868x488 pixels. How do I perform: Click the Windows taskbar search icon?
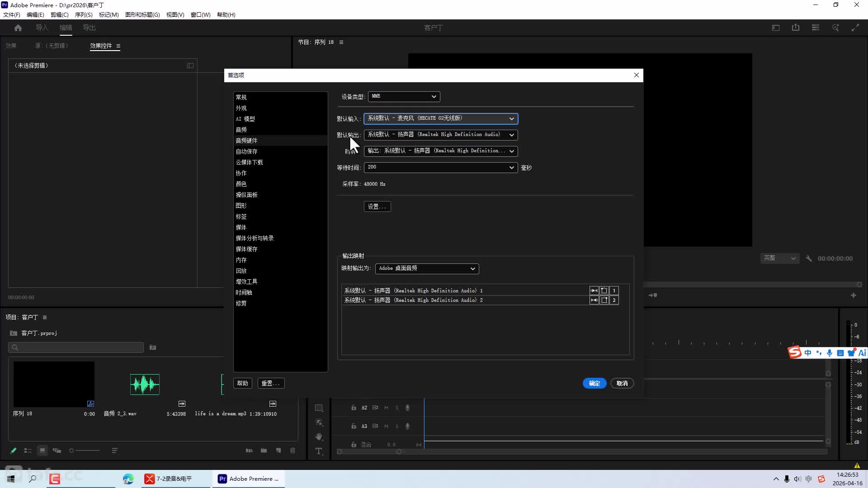coord(33,479)
